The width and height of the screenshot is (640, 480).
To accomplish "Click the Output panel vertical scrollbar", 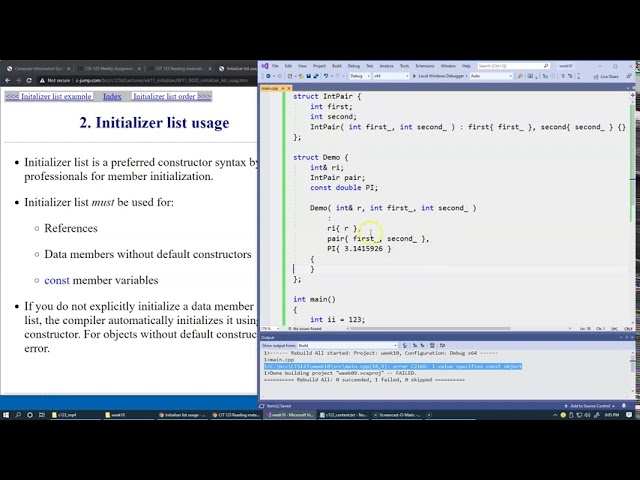I will (633, 371).
